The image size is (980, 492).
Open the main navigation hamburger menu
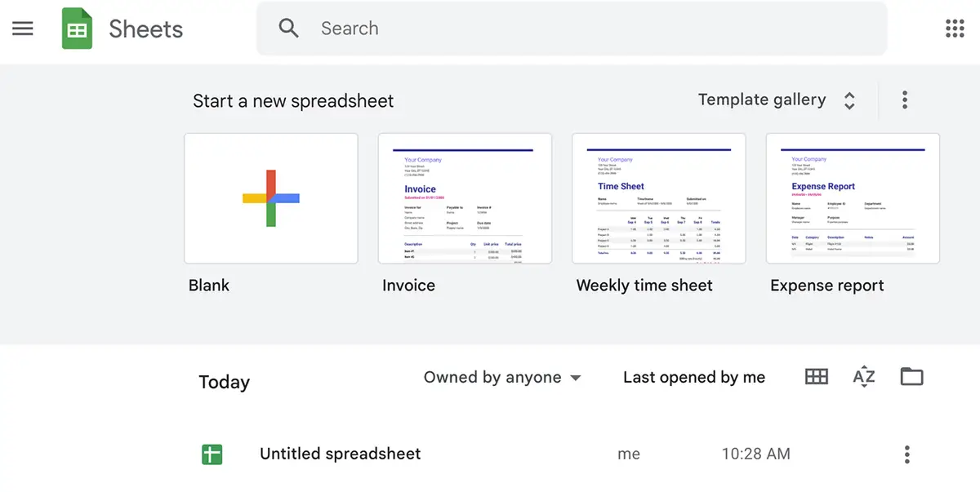pyautogui.click(x=22, y=29)
